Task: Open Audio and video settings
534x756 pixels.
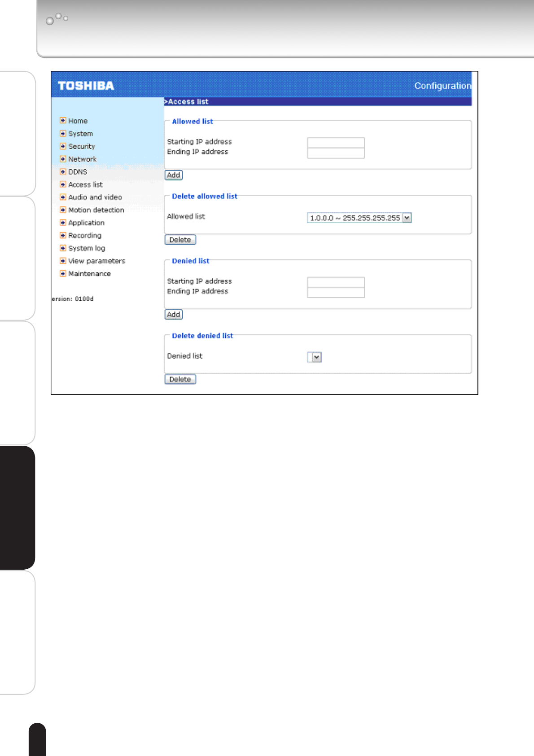Action: pyautogui.click(x=95, y=197)
